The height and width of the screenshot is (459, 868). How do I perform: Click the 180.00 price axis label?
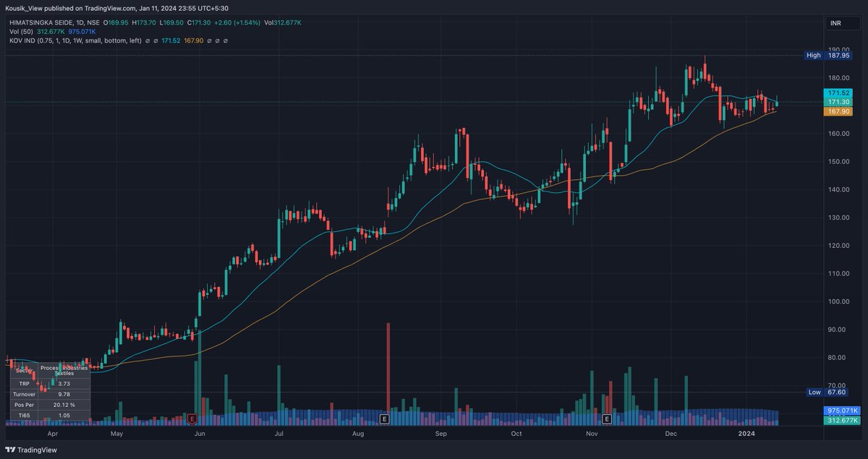tap(839, 78)
